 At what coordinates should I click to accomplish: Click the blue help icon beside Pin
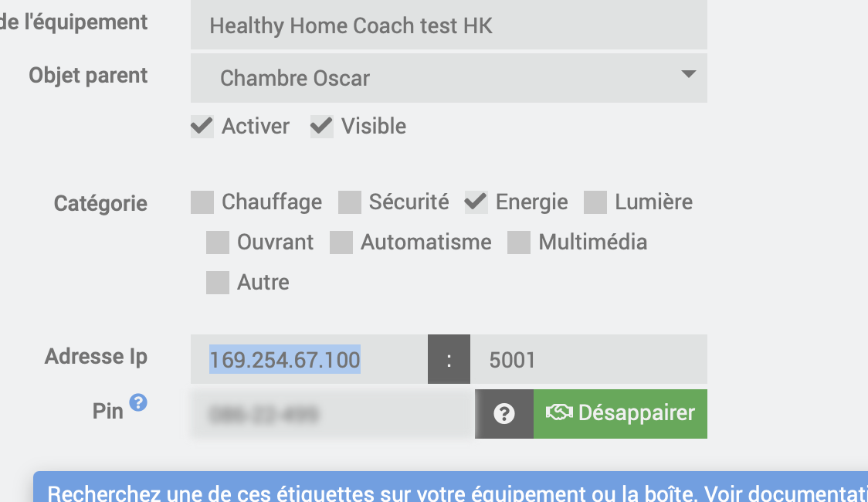(138, 402)
